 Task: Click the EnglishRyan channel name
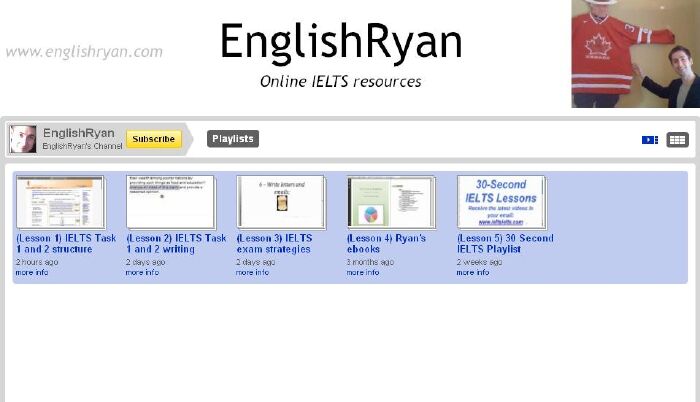(x=79, y=133)
